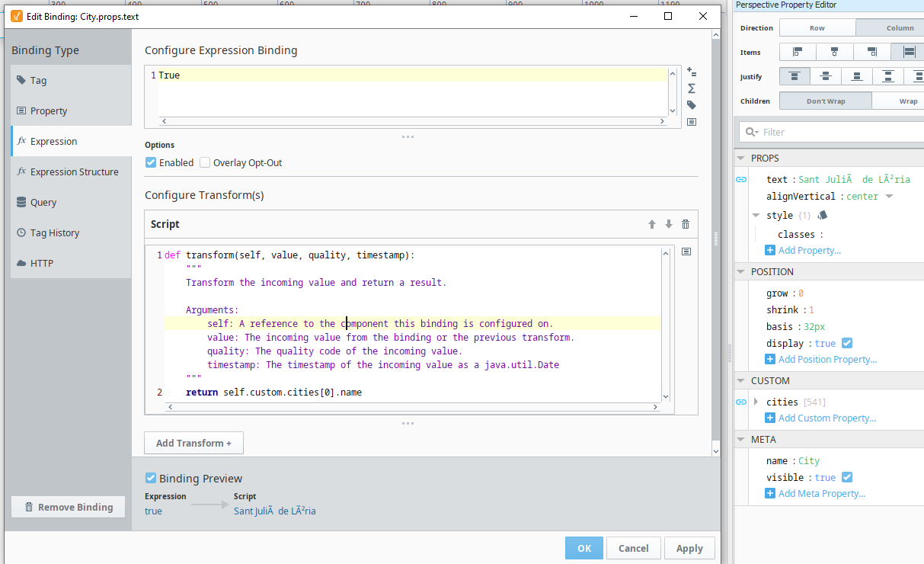Toggle the Binding Preview checkbox

[x=151, y=478]
